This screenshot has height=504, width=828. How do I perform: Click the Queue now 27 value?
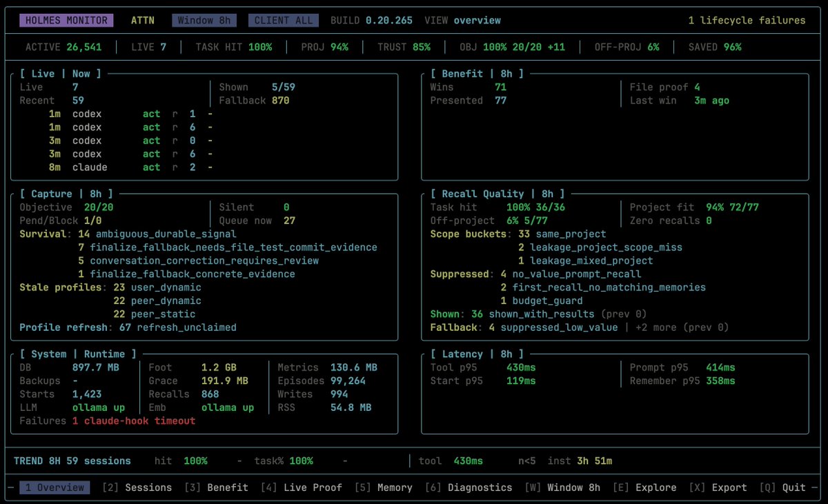pos(257,221)
